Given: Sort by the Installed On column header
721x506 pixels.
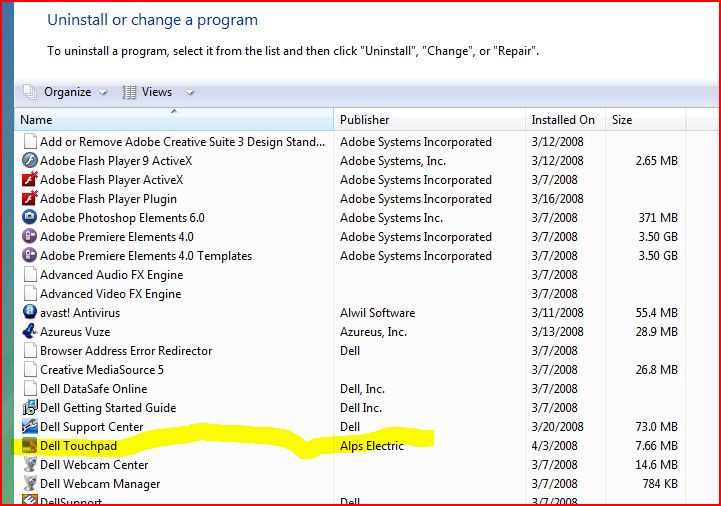Looking at the screenshot, I should (566, 120).
